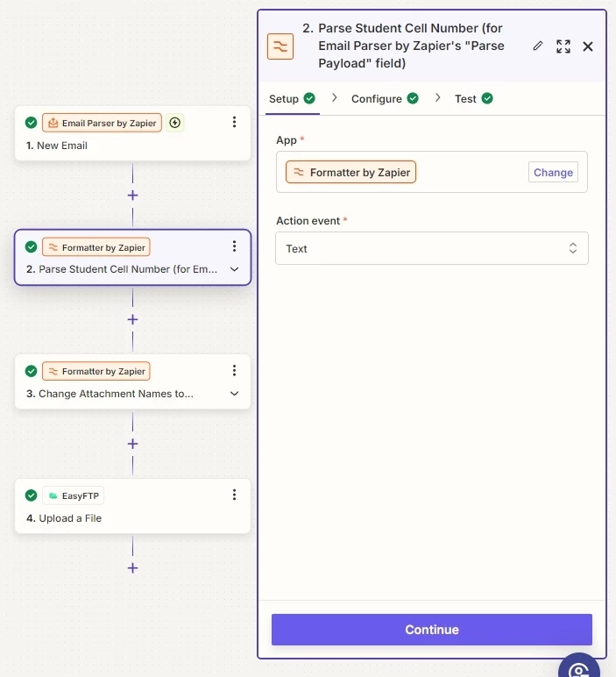This screenshot has height=677, width=616.
Task: Open the three-dot menu for step 1 New Email
Action: [234, 122]
